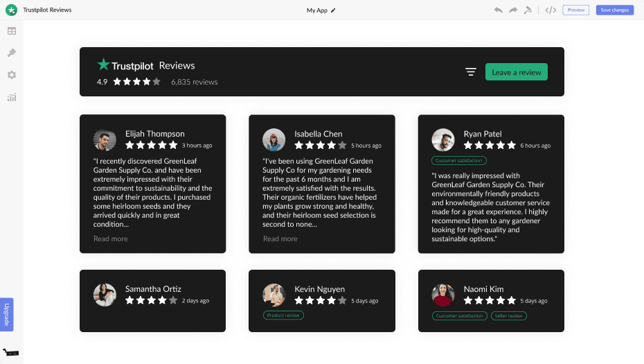Click the 2 days ago timestamp

195,301
